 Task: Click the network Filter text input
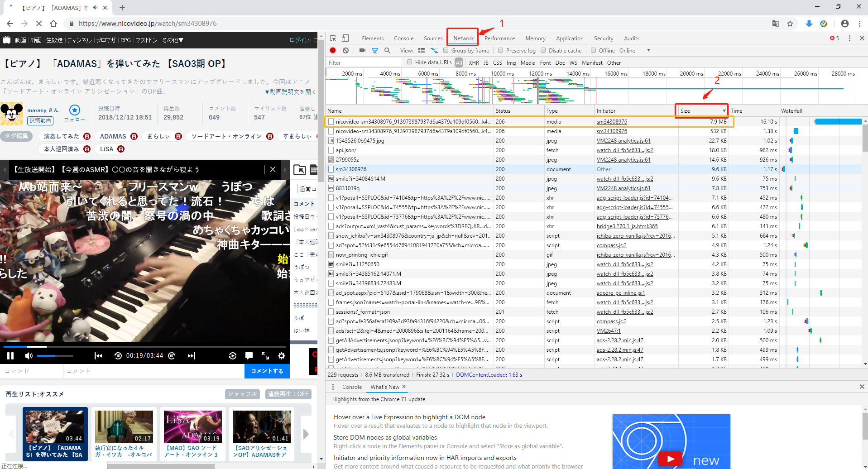click(x=364, y=62)
